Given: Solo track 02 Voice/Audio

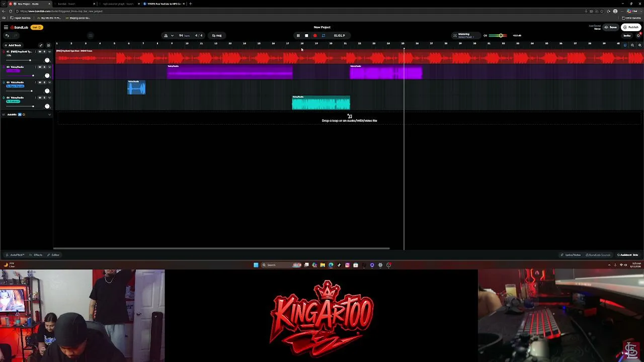Looking at the screenshot, I should tap(44, 67).
